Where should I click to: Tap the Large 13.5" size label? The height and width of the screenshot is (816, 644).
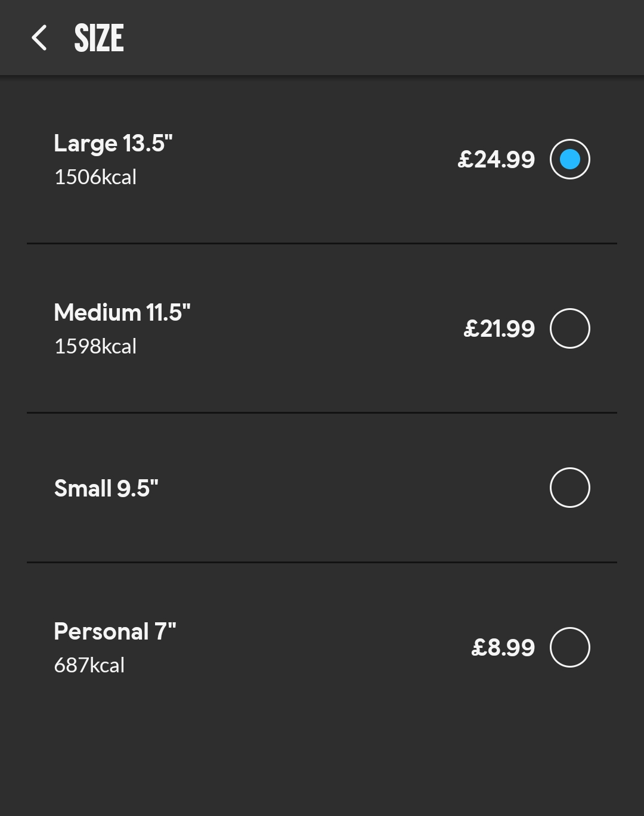click(113, 144)
